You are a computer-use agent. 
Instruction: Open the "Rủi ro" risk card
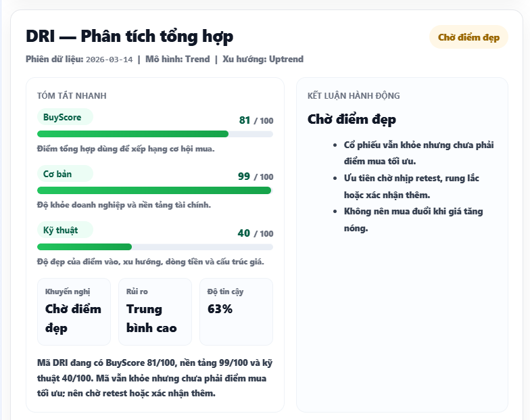tap(155, 312)
